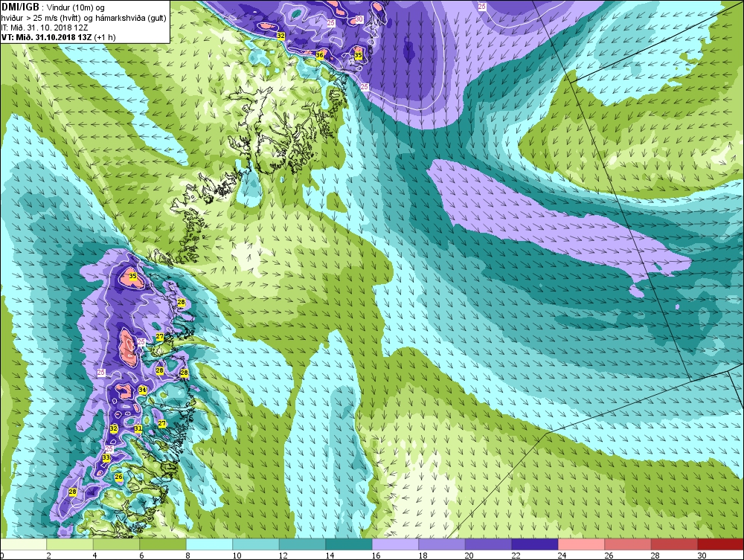Click the yellow 35 marker beside the 36 marker

(x=359, y=56)
